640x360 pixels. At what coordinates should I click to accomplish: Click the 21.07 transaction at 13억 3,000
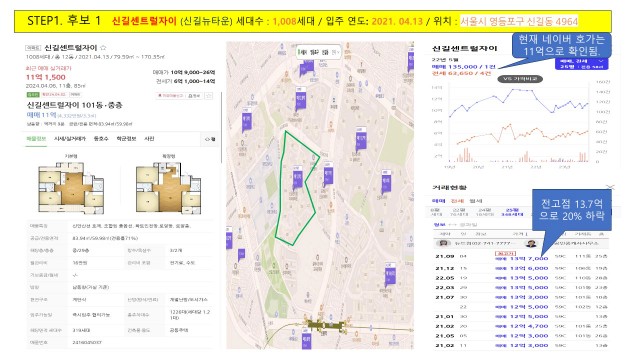521,297
